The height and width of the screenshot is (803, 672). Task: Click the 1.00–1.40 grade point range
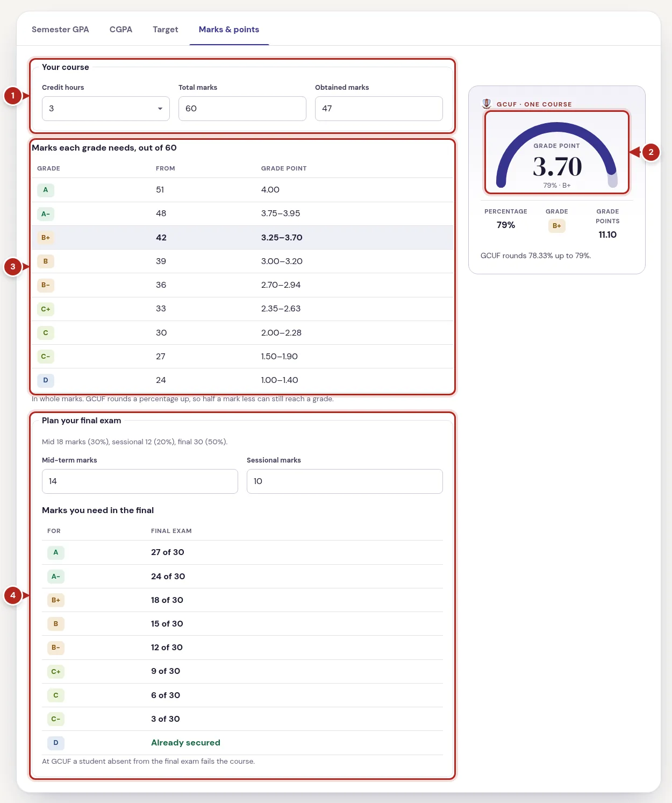tap(280, 380)
